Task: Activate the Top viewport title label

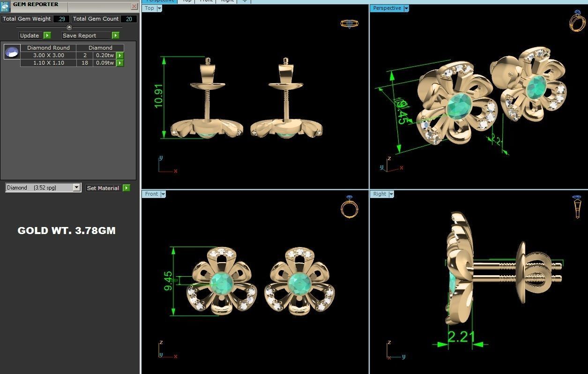Action: pos(149,8)
